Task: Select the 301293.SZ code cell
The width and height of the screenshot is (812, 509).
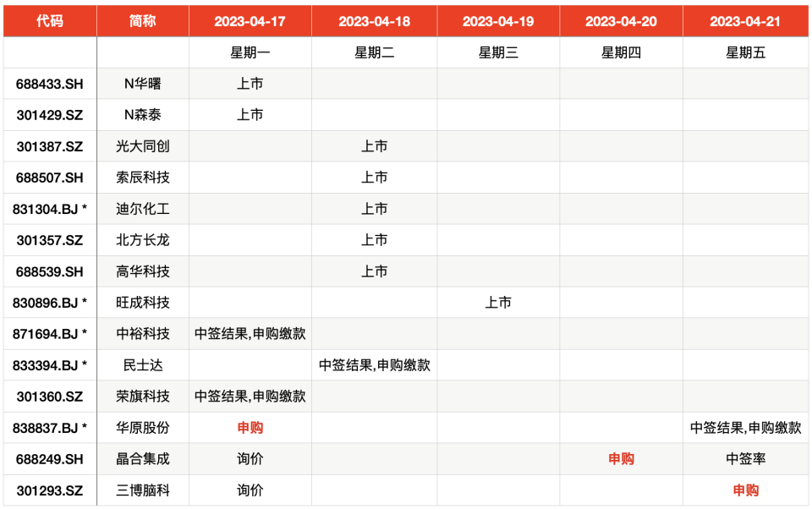Action: tap(50, 490)
